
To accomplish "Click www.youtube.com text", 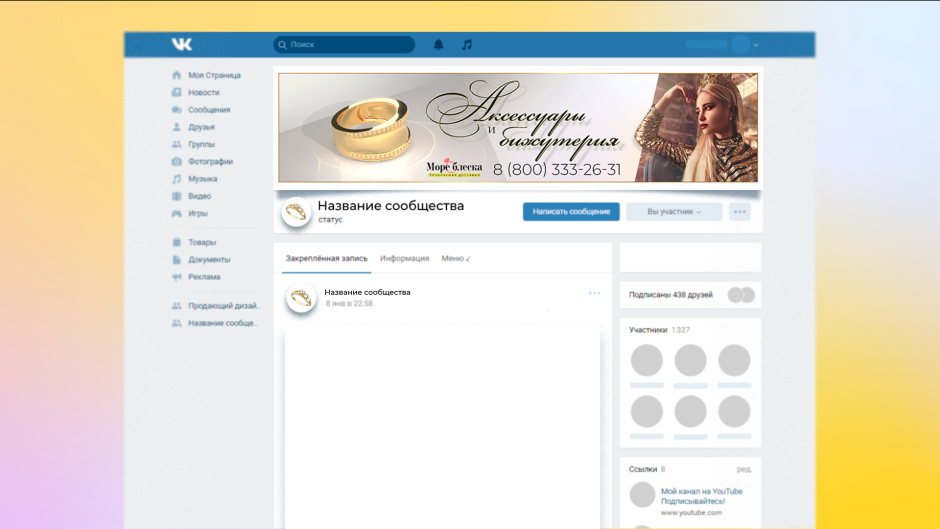I will click(x=691, y=513).
